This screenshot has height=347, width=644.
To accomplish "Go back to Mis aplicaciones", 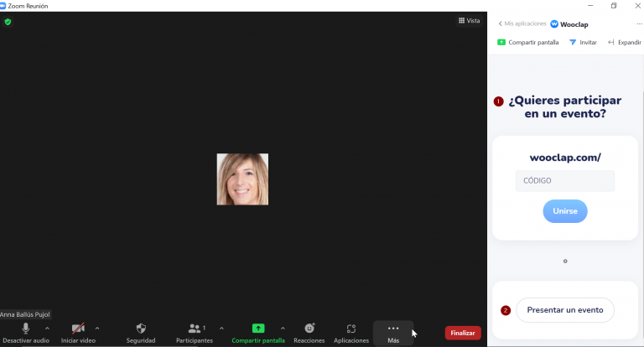I will (x=522, y=23).
